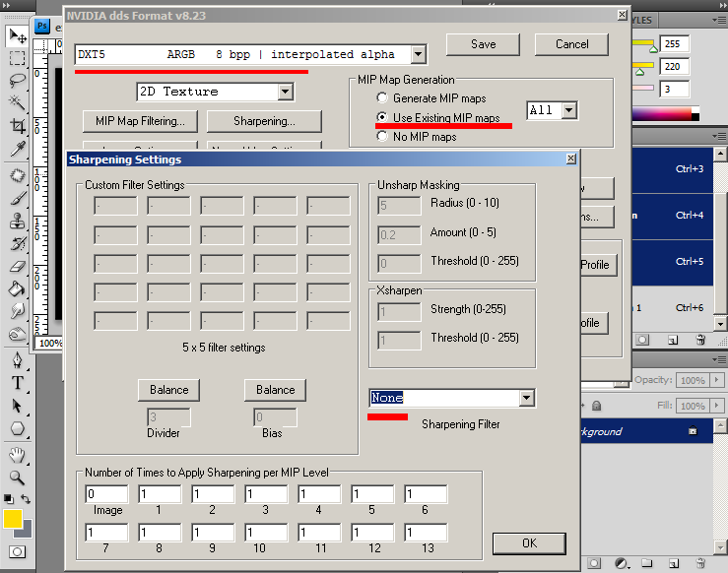Select the Lasso tool
Viewport: 728px width, 573px height.
tap(18, 81)
